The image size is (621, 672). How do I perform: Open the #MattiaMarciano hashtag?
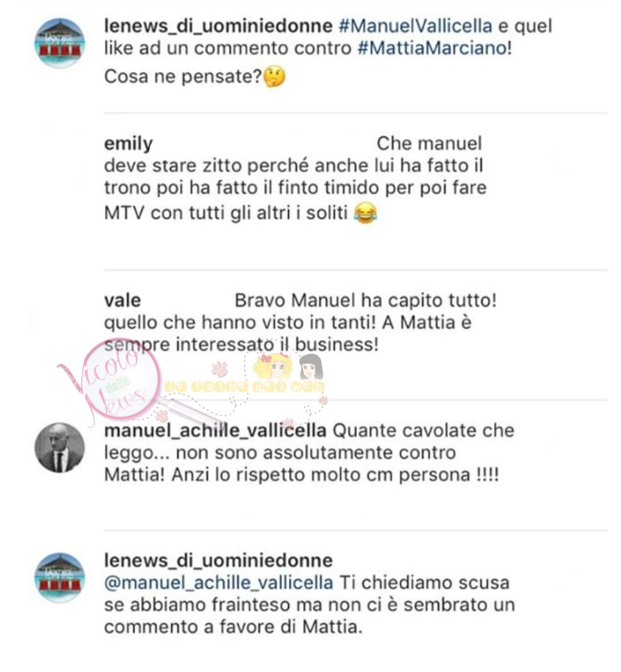pyautogui.click(x=433, y=48)
